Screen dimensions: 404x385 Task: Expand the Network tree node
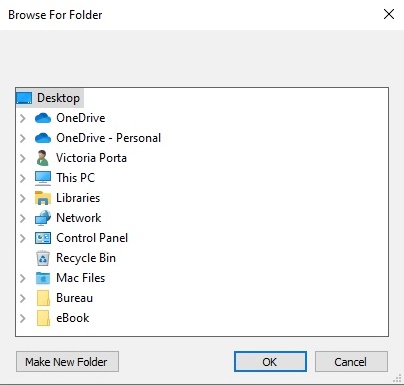click(x=23, y=218)
